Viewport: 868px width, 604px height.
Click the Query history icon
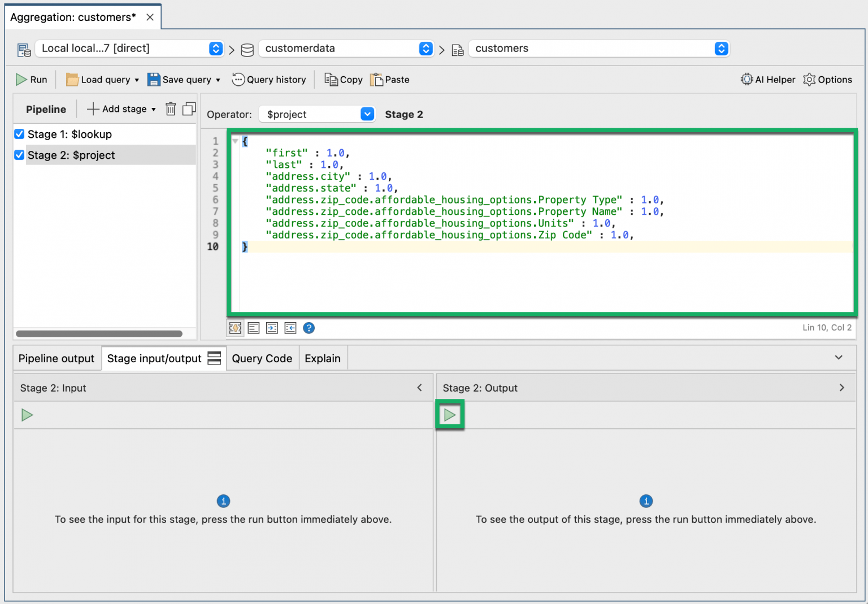point(270,79)
